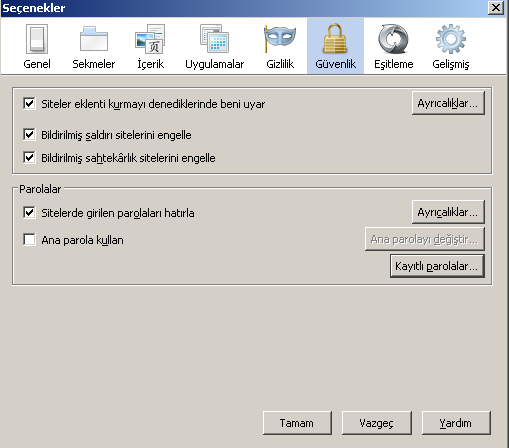Image resolution: width=509 pixels, height=448 pixels.
Task: Open add-on Ayrıcalıklar exceptions button
Action: pos(448,103)
